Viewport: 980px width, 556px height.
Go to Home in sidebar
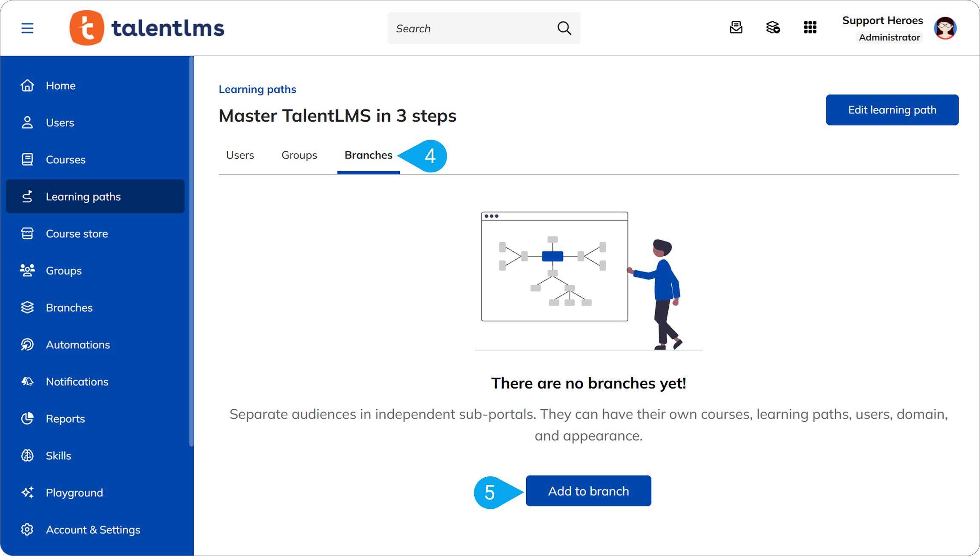coord(95,85)
